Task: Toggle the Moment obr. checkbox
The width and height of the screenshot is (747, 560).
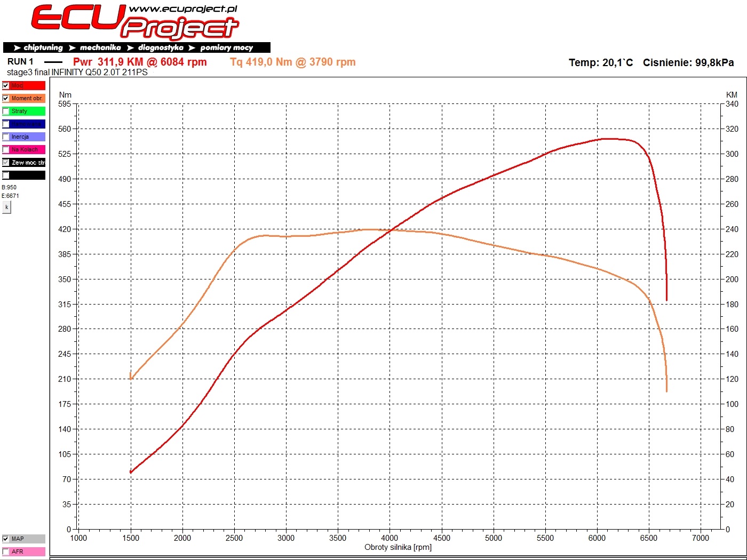Action: pyautogui.click(x=6, y=98)
